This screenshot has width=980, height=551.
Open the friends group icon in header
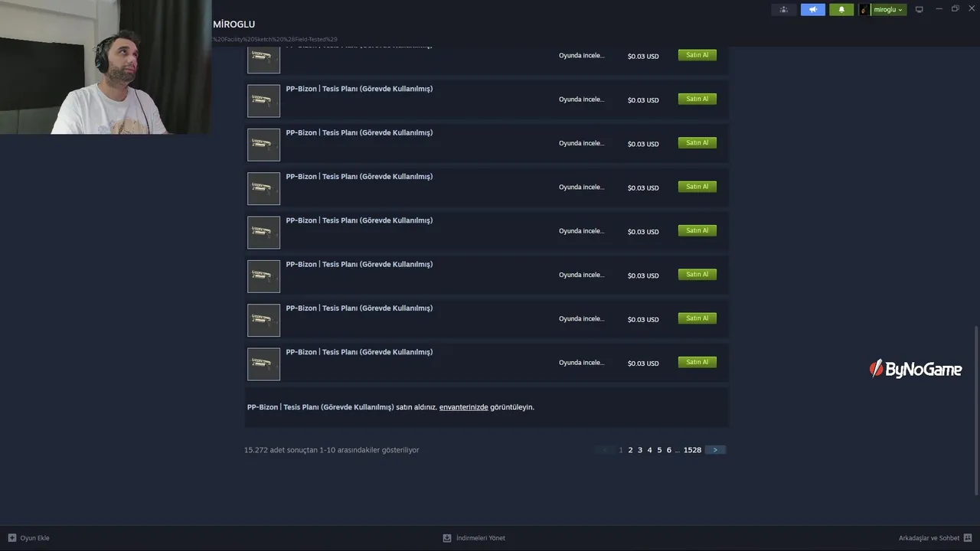[x=783, y=10]
